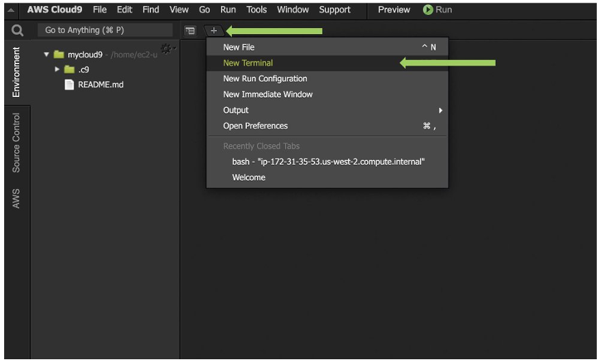Open the Run menu

(228, 10)
